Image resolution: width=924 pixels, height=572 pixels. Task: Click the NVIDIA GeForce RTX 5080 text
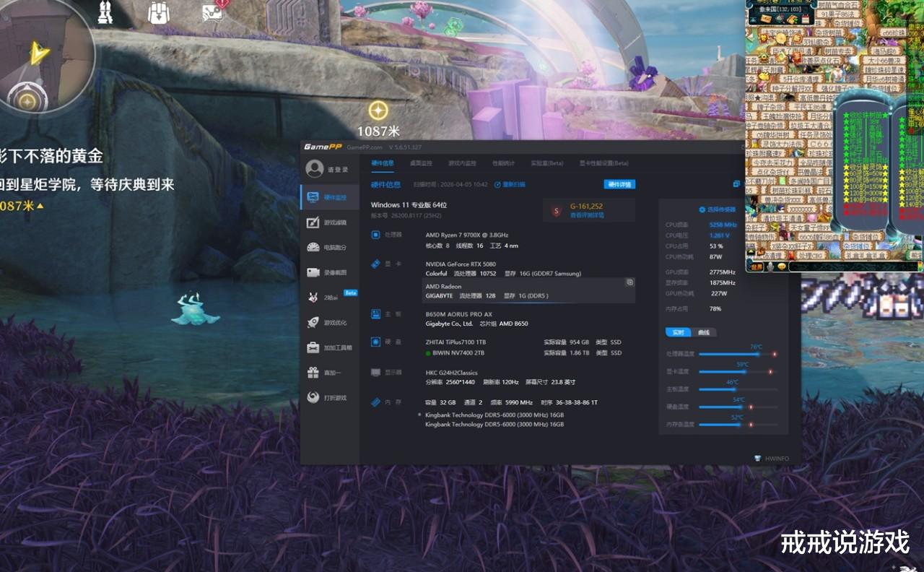tap(461, 264)
